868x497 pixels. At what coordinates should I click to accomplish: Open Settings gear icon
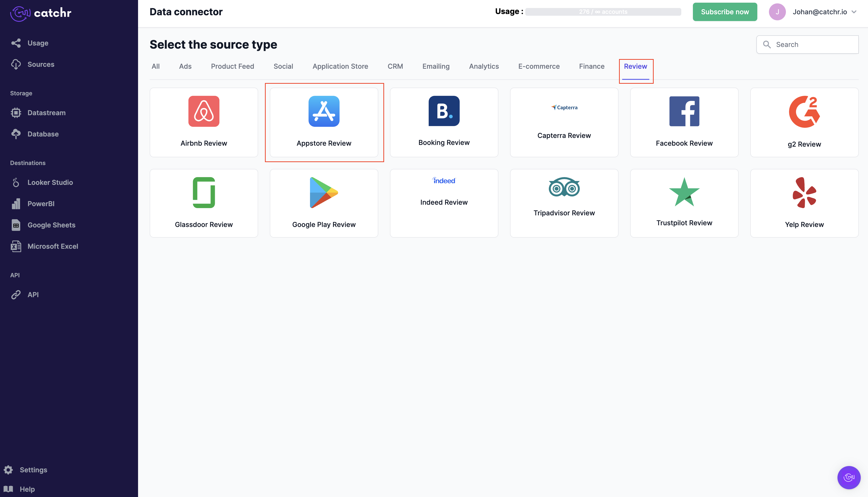point(8,470)
